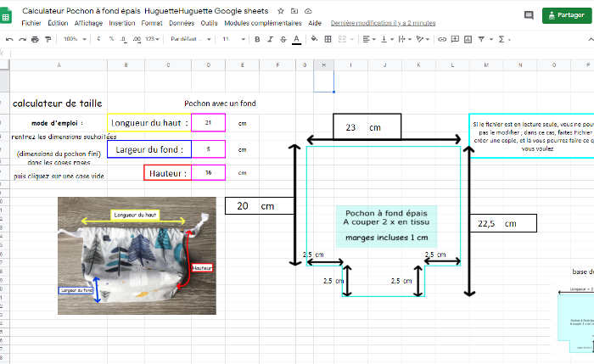Click the '22,5 cm' dimension box
The height and width of the screenshot is (364, 594).
[503, 223]
